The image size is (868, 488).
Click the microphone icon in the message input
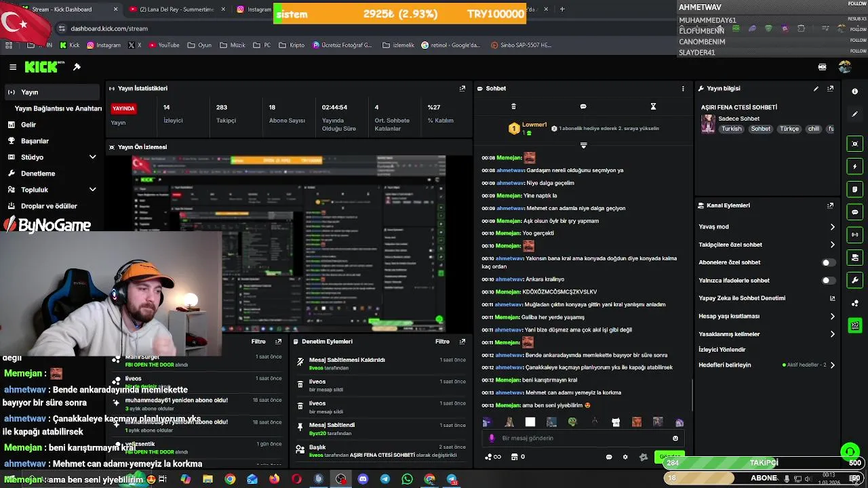click(x=492, y=439)
